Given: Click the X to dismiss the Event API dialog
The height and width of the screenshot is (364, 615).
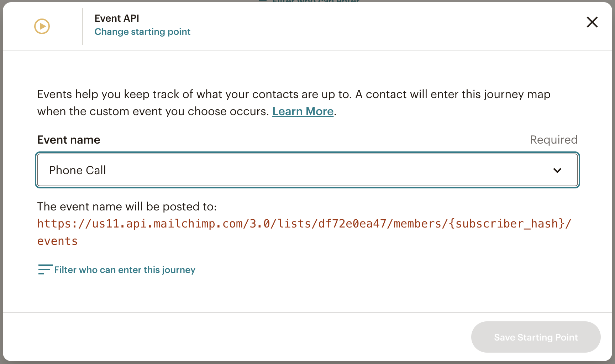Looking at the screenshot, I should pos(592,22).
